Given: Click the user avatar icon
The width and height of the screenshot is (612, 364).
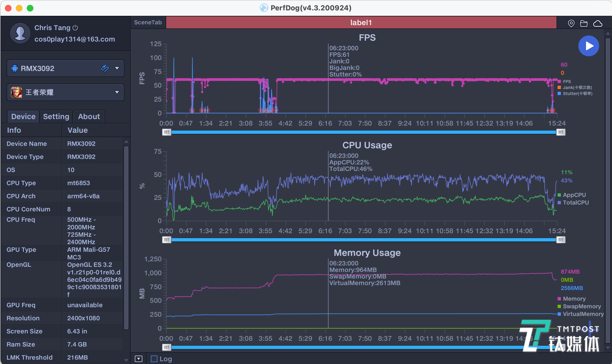Looking at the screenshot, I should (x=20, y=33).
